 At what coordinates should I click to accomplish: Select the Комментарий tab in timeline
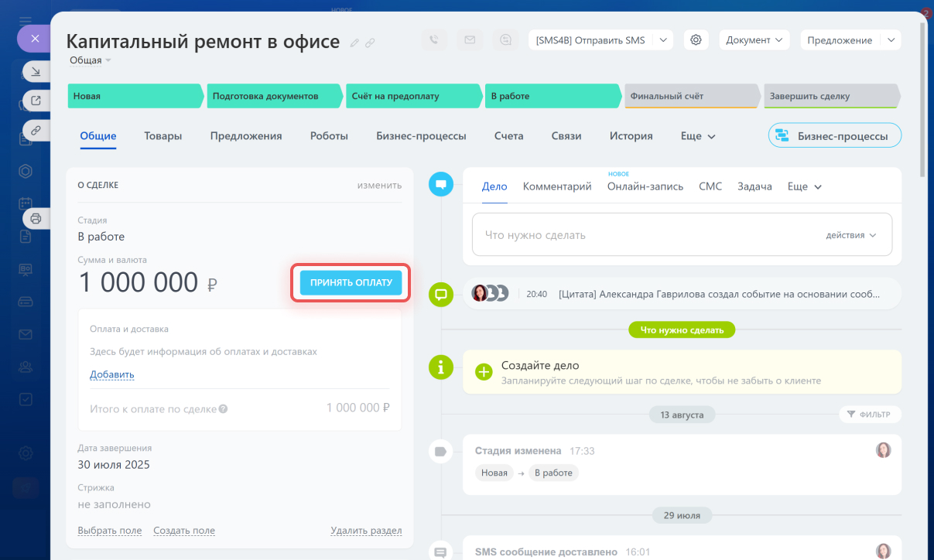coord(556,186)
